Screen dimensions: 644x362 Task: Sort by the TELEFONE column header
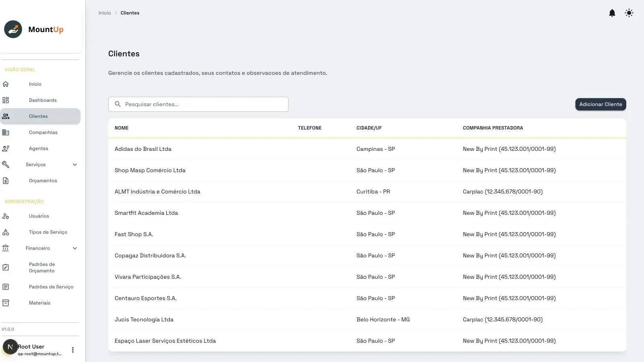(310, 128)
